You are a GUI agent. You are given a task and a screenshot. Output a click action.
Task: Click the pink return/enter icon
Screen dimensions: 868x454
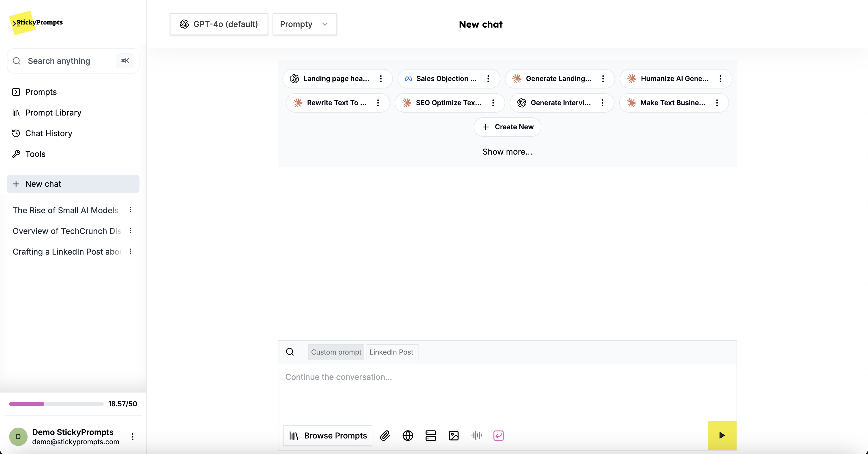tap(498, 435)
